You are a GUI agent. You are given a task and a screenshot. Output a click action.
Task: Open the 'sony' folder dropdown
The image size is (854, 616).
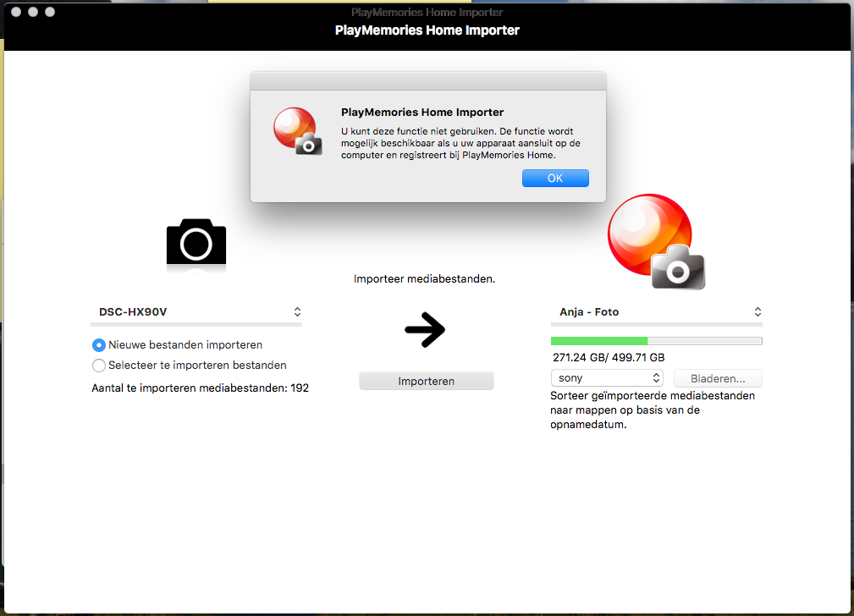tap(606, 378)
